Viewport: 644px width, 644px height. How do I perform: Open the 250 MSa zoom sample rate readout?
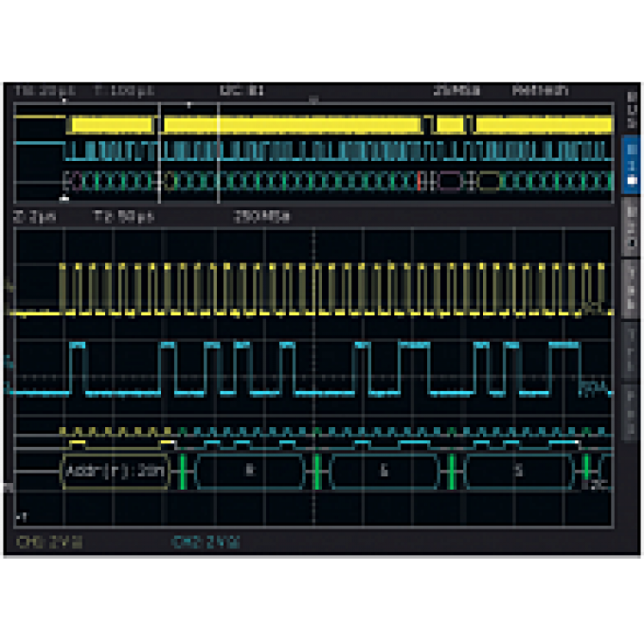pos(261,216)
